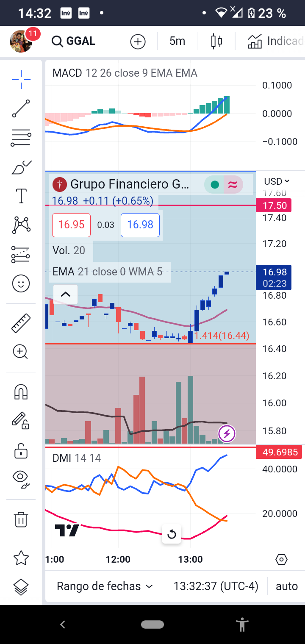Select the trend line drawing tool

click(x=21, y=108)
